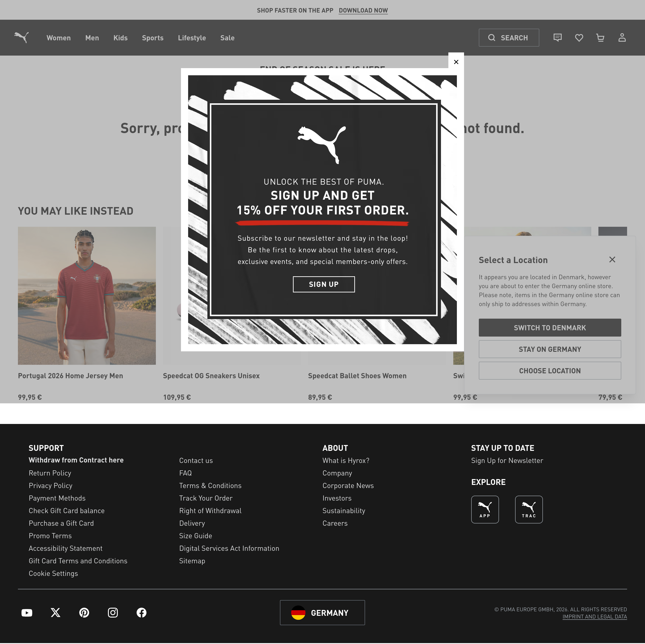Open the Sports menu
645x644 pixels.
pos(153,38)
